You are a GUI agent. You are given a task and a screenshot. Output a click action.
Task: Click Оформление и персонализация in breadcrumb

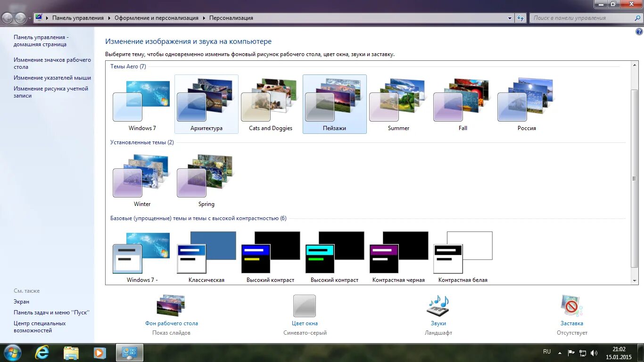coord(157,18)
